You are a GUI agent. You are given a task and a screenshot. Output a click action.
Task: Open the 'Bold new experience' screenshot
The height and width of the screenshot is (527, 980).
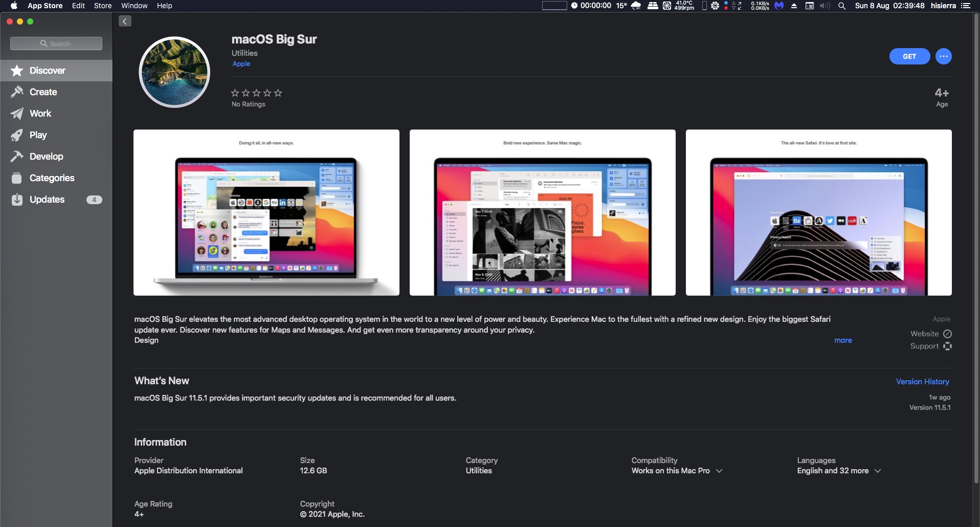543,212
